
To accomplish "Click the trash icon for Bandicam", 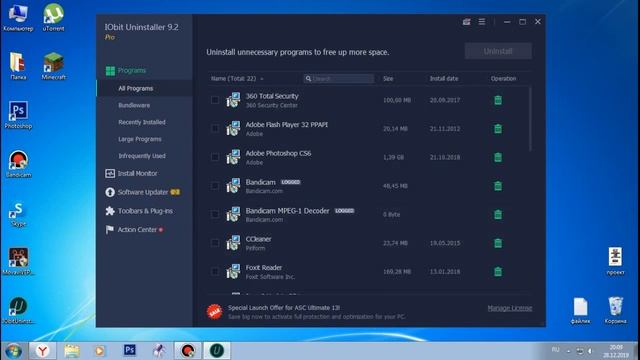I will tap(498, 186).
